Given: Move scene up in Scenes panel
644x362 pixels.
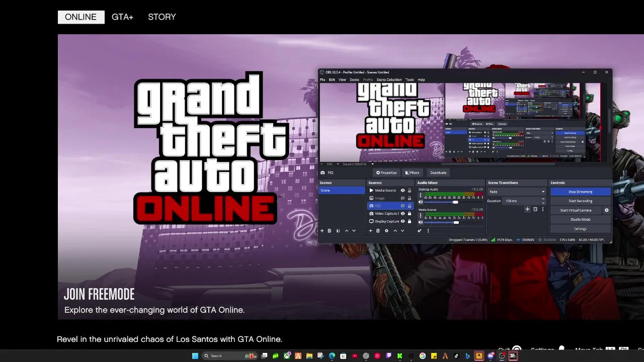Looking at the screenshot, I should (346, 231).
